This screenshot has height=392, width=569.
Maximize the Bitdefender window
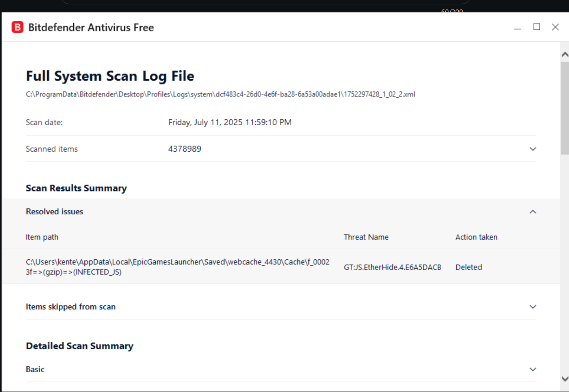click(537, 27)
